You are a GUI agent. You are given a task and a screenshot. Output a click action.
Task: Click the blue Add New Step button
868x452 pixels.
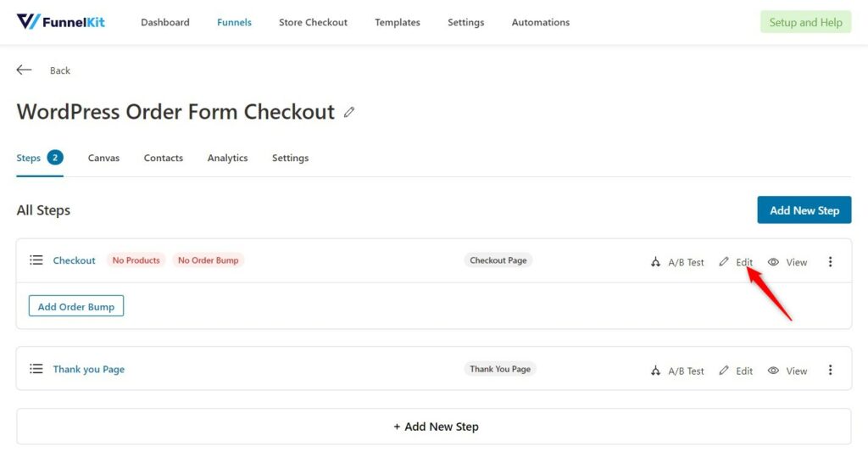point(804,210)
